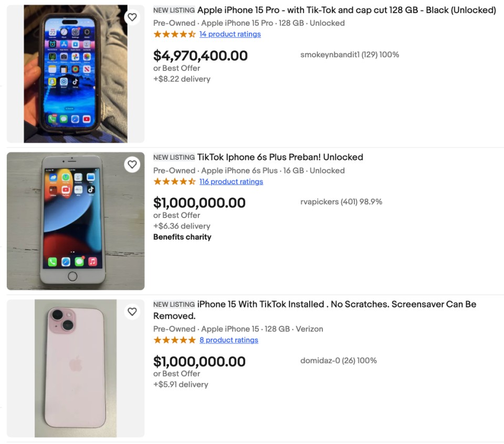
Task: Toggle watchlist heart on iPhone 6s Plus
Action: [132, 164]
